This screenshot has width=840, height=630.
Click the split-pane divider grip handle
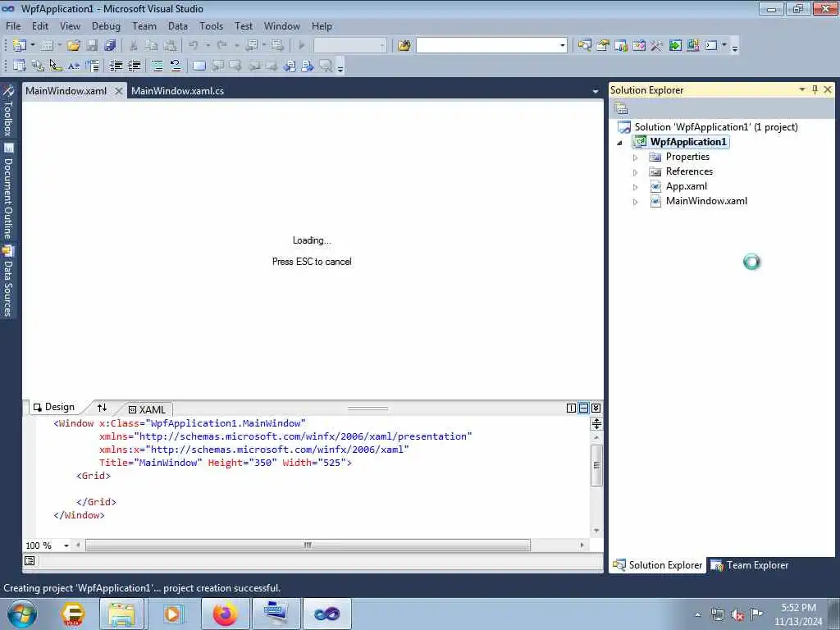(367, 409)
